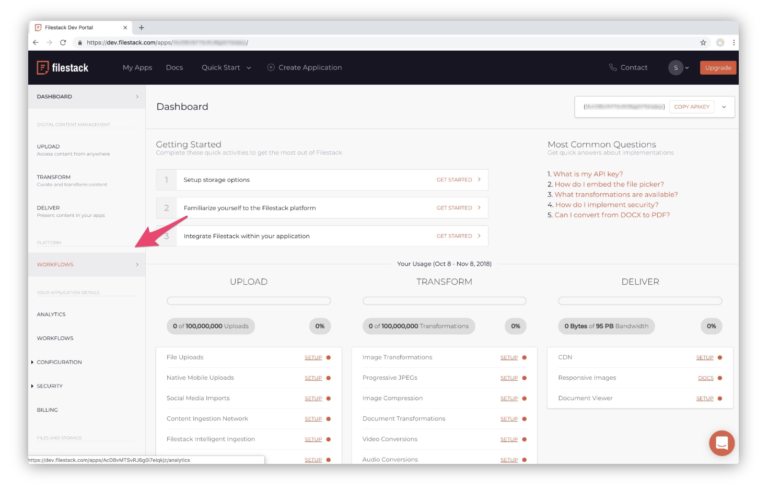This screenshot has height=490, width=768.
Task: Click the browser reload icon
Action: [x=64, y=42]
